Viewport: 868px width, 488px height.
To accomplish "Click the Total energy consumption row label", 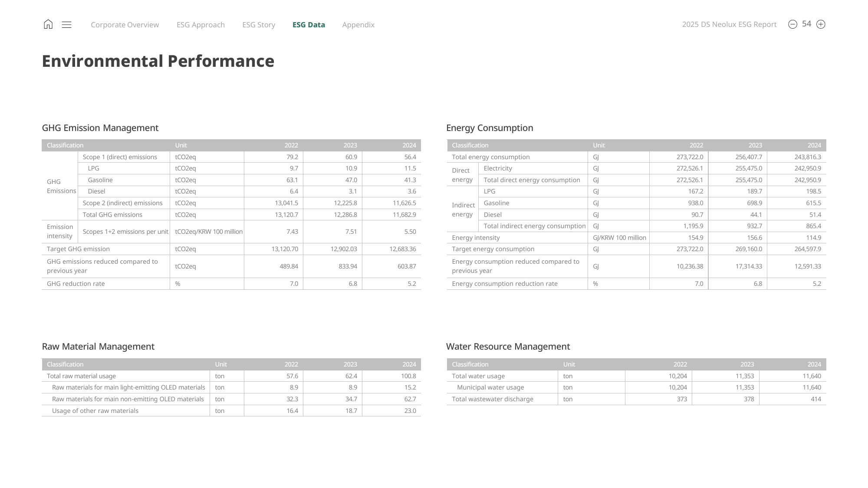I will [x=491, y=157].
